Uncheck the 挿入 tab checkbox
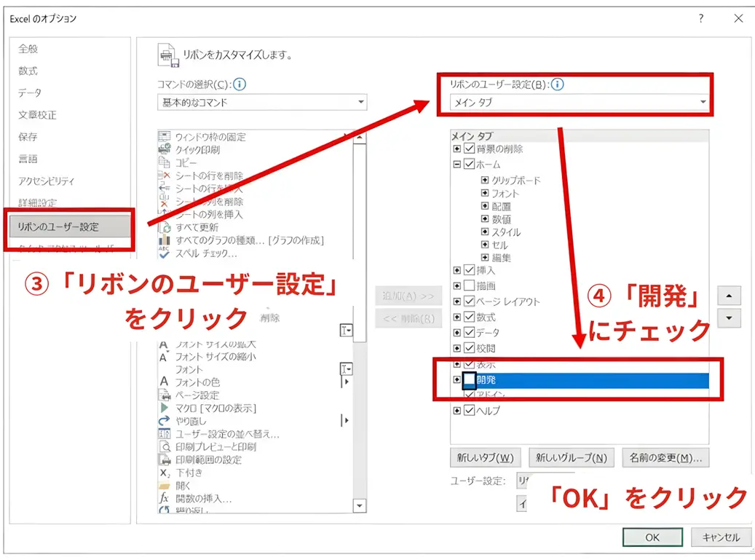 click(x=470, y=270)
